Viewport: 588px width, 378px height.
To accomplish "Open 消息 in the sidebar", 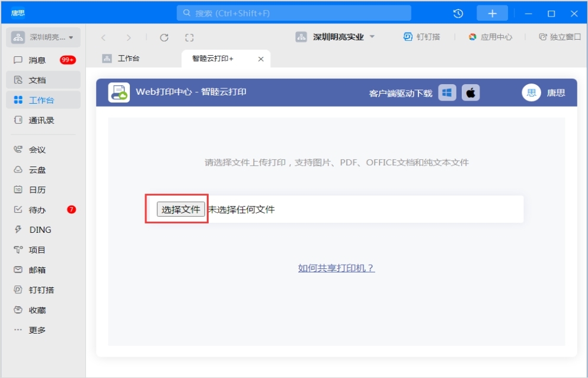I will (x=43, y=60).
